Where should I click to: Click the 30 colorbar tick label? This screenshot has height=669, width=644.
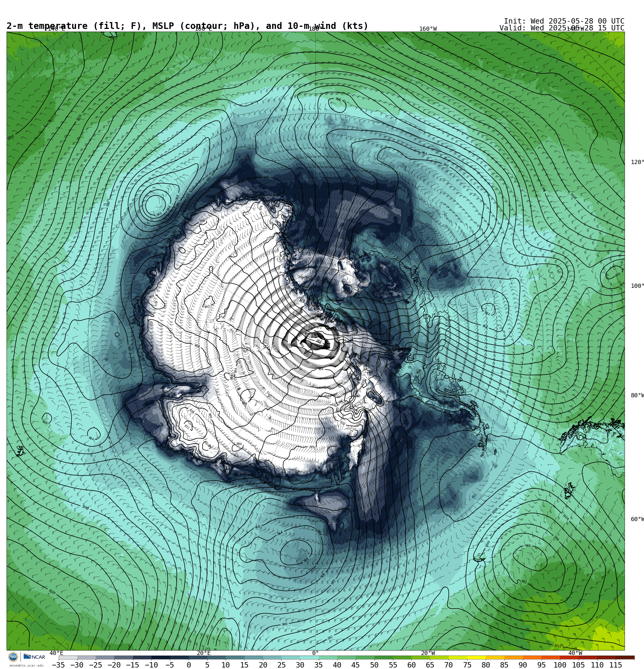click(x=300, y=665)
